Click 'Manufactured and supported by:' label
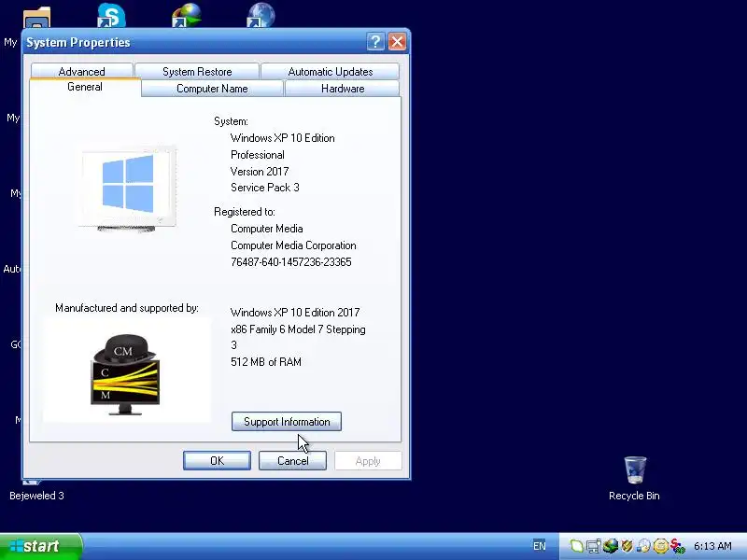Viewport: 747px width, 560px height. tap(127, 308)
